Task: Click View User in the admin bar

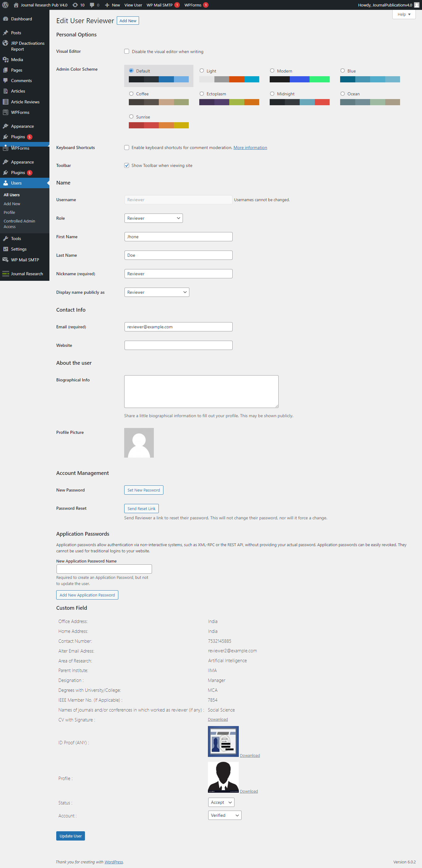Action: pos(133,5)
